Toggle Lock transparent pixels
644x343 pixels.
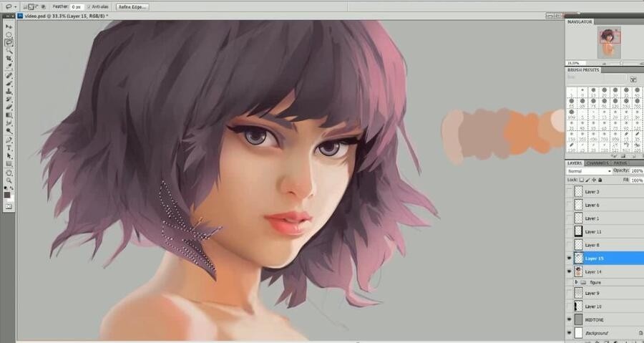(x=582, y=180)
